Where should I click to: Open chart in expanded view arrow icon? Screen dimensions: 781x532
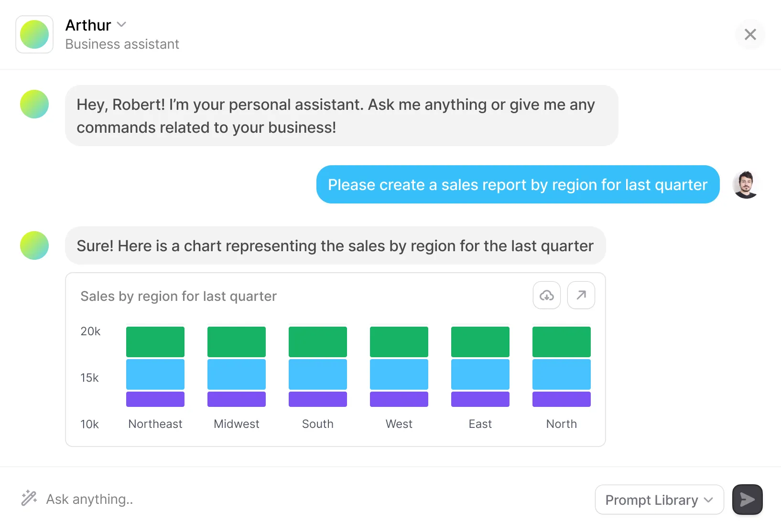coord(581,296)
